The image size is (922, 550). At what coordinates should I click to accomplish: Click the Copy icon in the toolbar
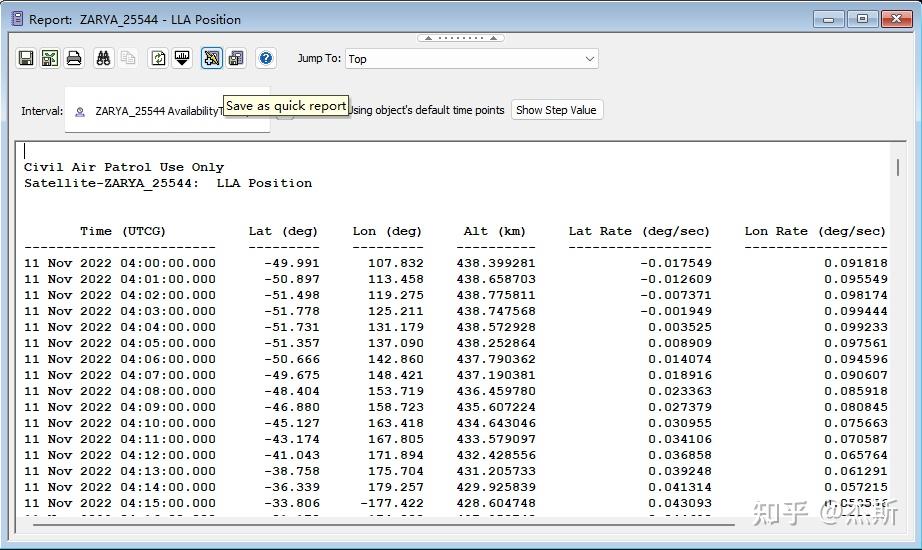point(128,58)
